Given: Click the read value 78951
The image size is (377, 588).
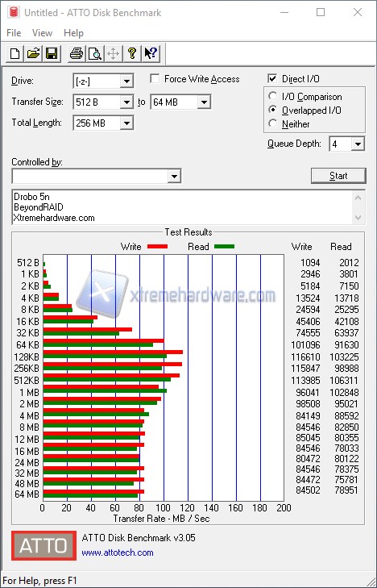Looking at the screenshot, I should click(x=346, y=490).
